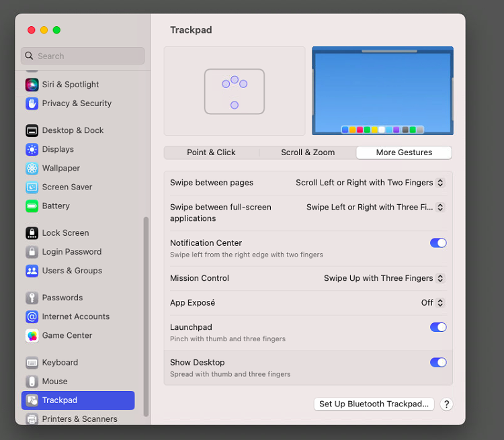Select the Battery icon in sidebar
Viewport: 504px width, 440px height.
point(32,206)
